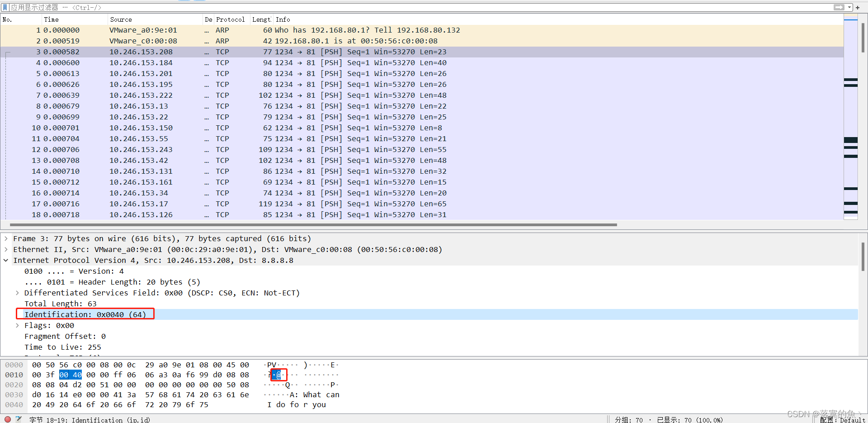868x423 pixels.
Task: Select packet 3 from 10.246.153.208
Action: pos(422,52)
